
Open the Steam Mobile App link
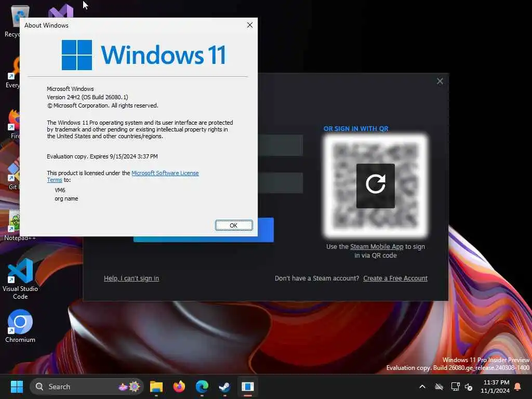pyautogui.click(x=377, y=247)
